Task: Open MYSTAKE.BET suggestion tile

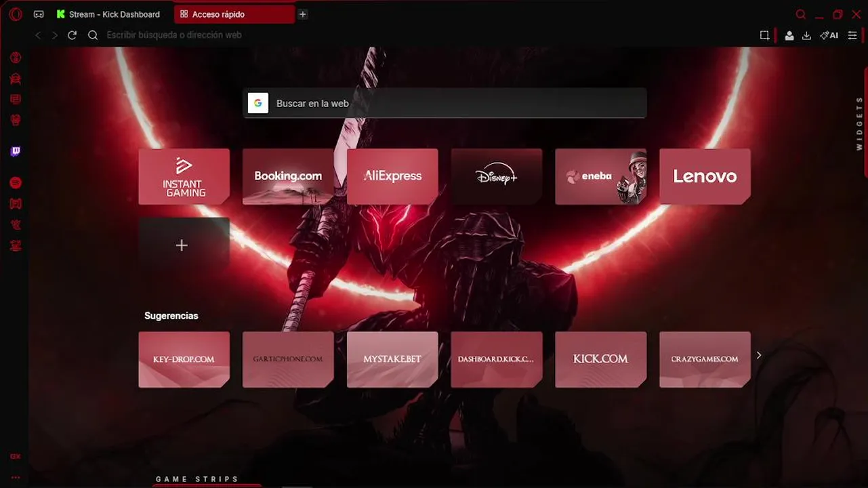Action: 392,360
